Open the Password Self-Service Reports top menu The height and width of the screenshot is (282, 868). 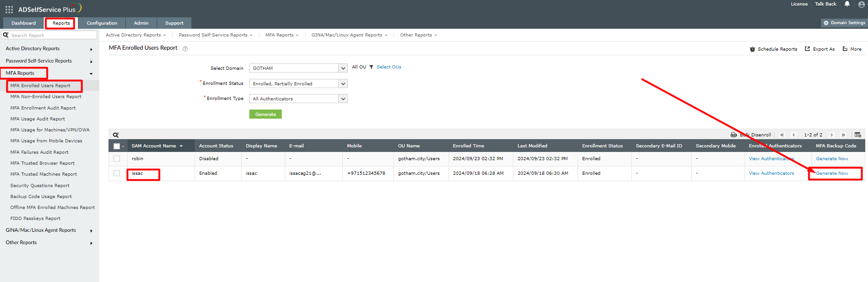pyautogui.click(x=215, y=35)
